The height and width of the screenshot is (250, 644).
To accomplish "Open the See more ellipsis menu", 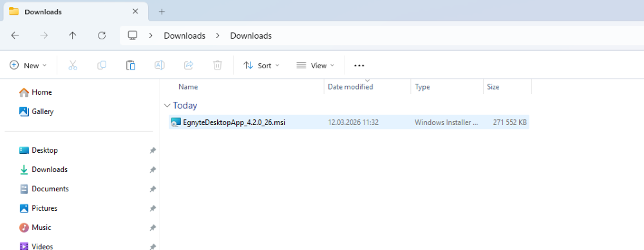I will click(359, 65).
